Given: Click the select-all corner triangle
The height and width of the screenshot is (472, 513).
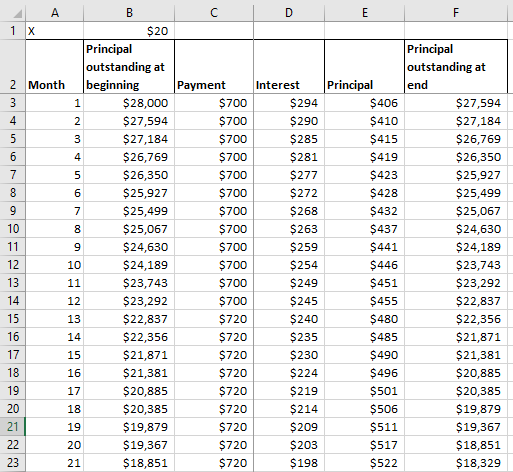Looking at the screenshot, I should (x=17, y=14).
